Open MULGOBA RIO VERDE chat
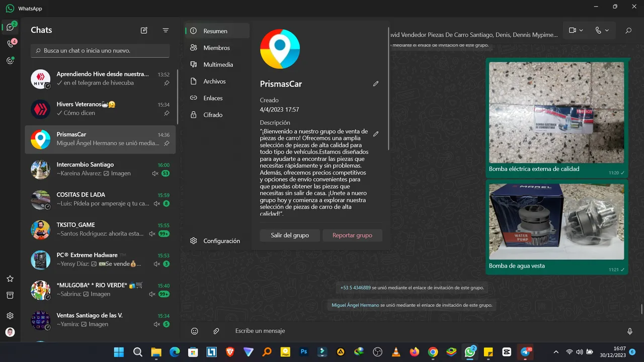The width and height of the screenshot is (644, 362). (100, 290)
